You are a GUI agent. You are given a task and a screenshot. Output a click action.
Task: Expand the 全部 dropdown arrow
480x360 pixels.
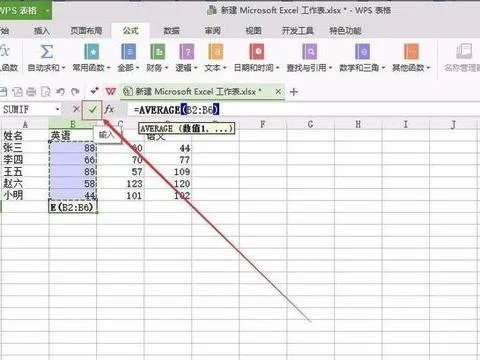137,68
